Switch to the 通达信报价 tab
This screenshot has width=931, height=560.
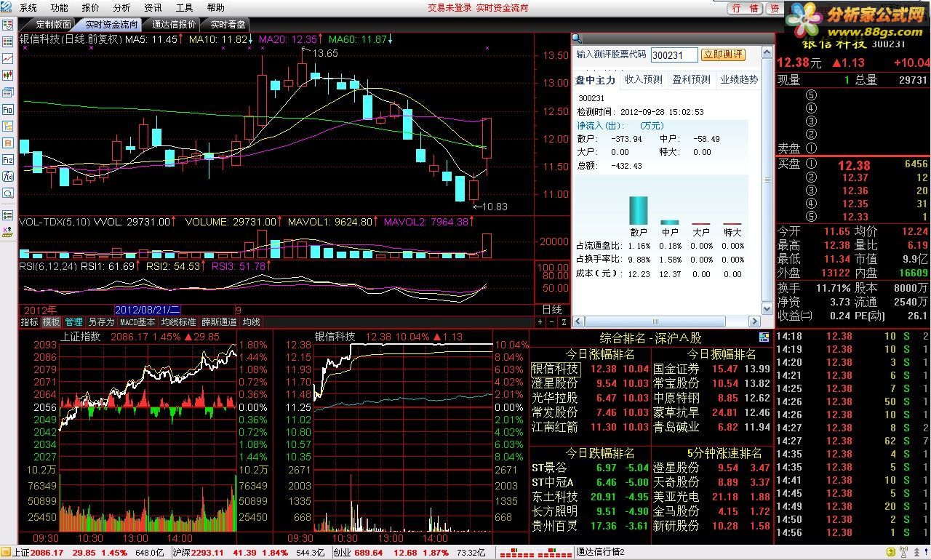coord(174,25)
